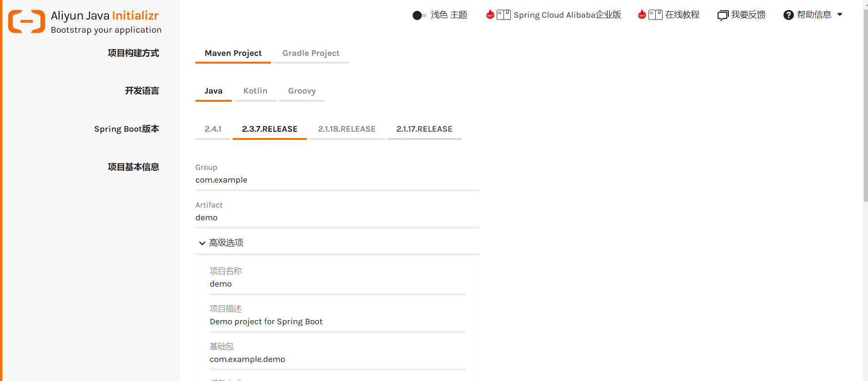Click the fire HOT icon beside 在线教程
Image resolution: width=868 pixels, height=381 pixels.
pyautogui.click(x=642, y=15)
